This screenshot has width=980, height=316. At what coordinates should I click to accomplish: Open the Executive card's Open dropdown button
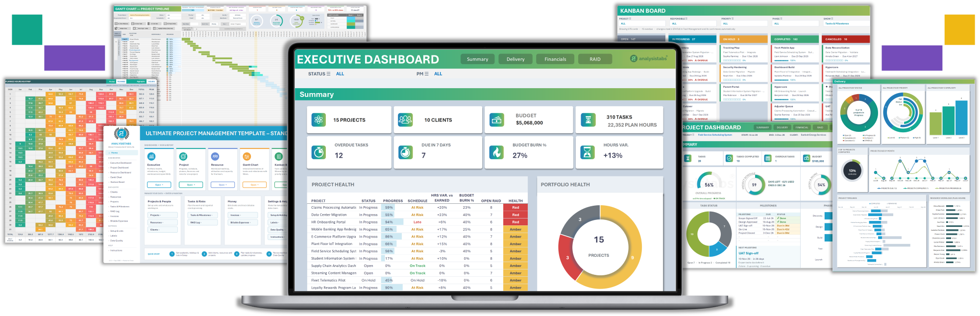(159, 185)
